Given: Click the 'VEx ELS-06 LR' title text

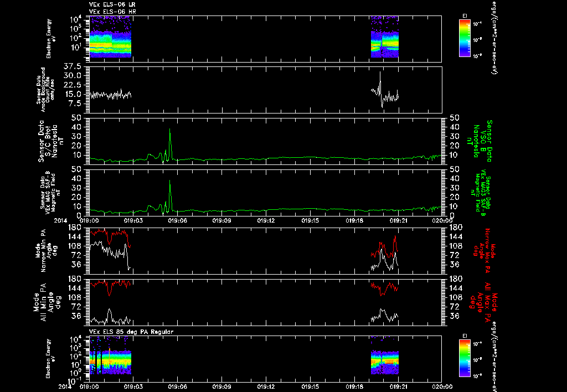Looking at the screenshot, I should (112, 4).
